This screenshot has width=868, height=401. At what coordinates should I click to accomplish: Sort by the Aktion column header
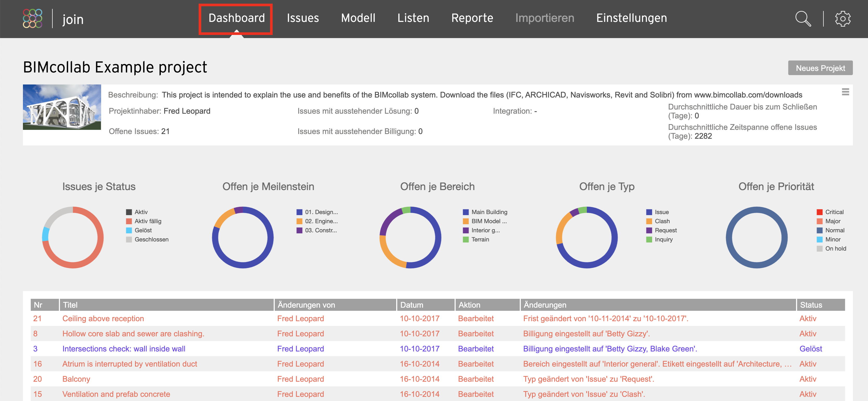[x=487, y=305]
